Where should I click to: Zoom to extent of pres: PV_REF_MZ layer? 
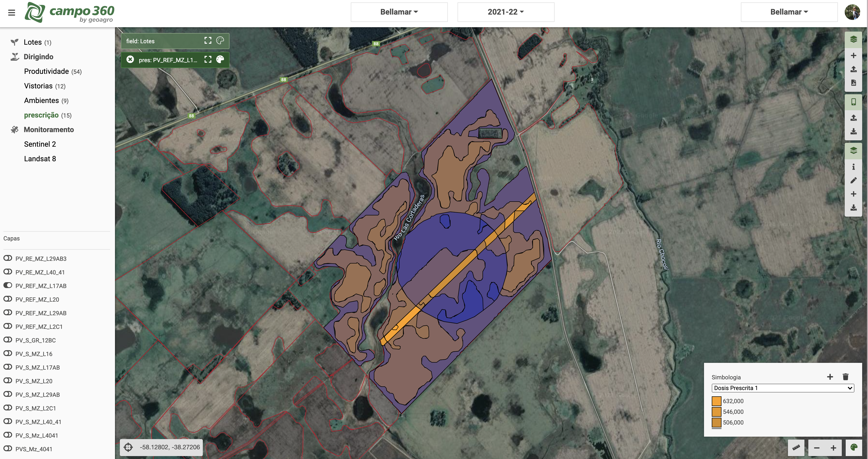[208, 59]
